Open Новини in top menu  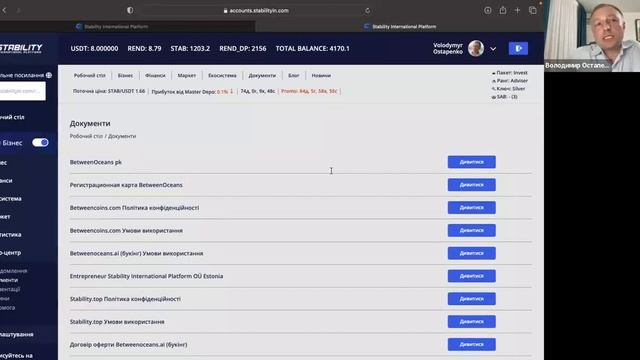click(321, 76)
